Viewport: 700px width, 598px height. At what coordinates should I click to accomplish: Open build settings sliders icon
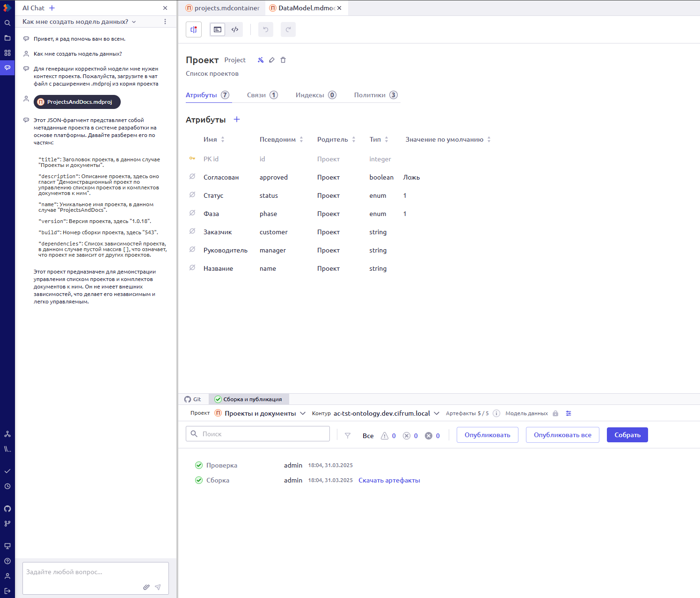(569, 413)
